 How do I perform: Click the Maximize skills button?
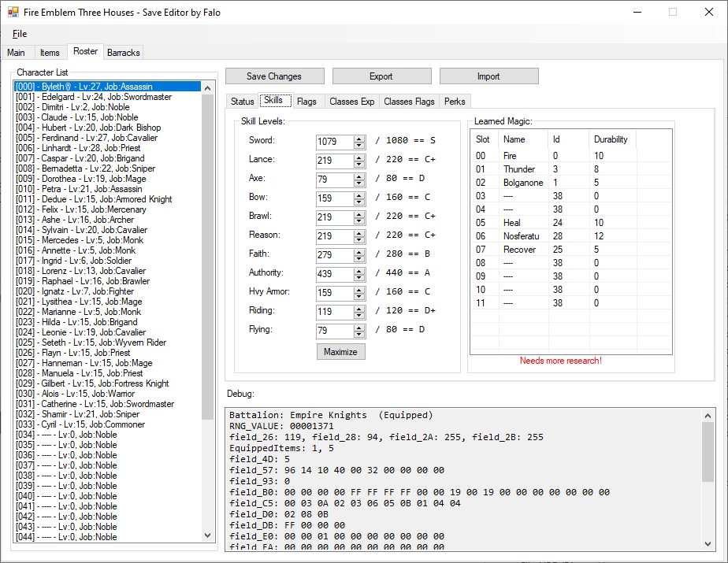[x=341, y=352]
